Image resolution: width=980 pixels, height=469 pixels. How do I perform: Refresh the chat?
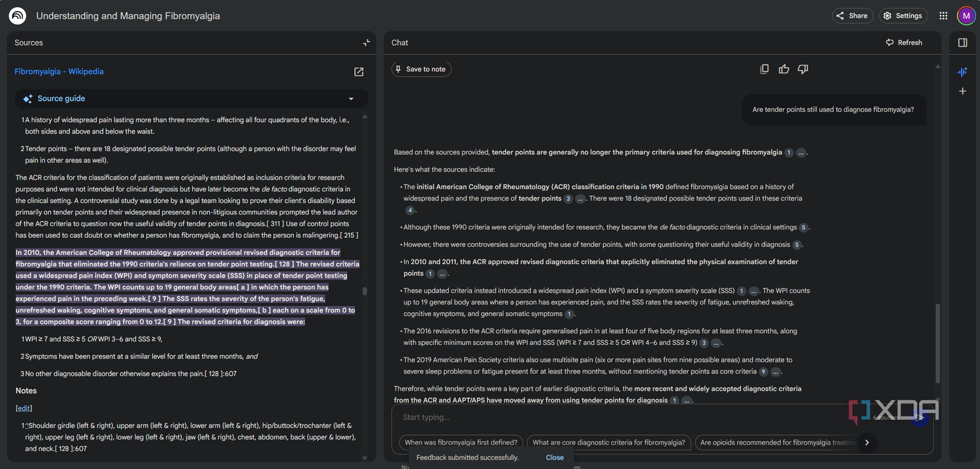tap(904, 42)
